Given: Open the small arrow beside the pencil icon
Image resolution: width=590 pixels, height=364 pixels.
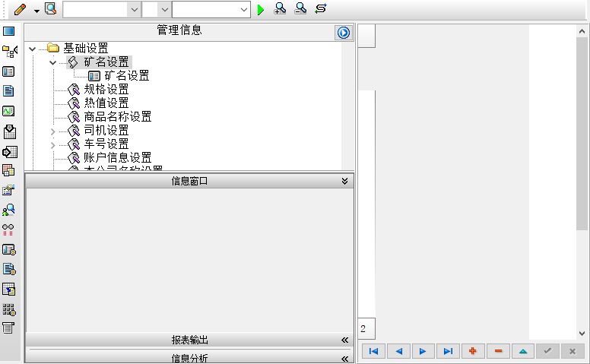Looking at the screenshot, I should pos(36,11).
